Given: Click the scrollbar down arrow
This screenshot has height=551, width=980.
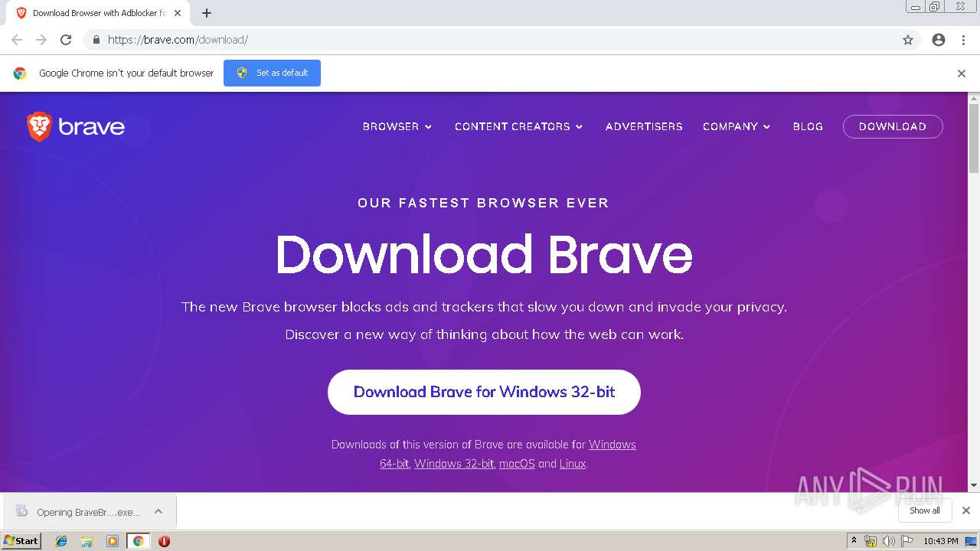Looking at the screenshot, I should tap(974, 486).
